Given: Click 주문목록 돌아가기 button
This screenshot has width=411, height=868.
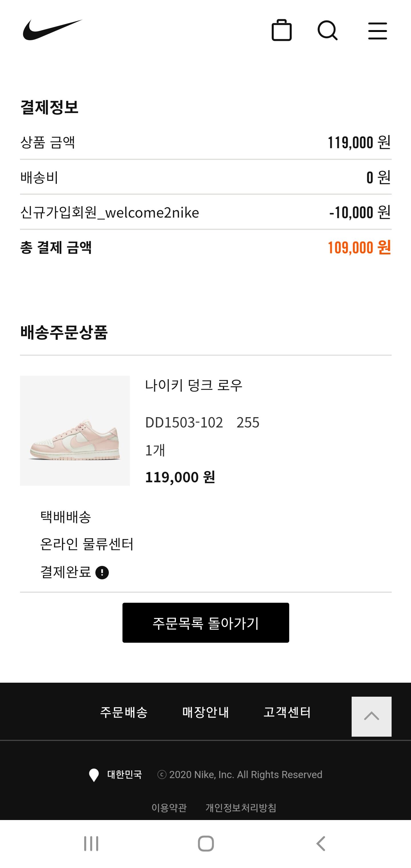Looking at the screenshot, I should click(x=205, y=623).
